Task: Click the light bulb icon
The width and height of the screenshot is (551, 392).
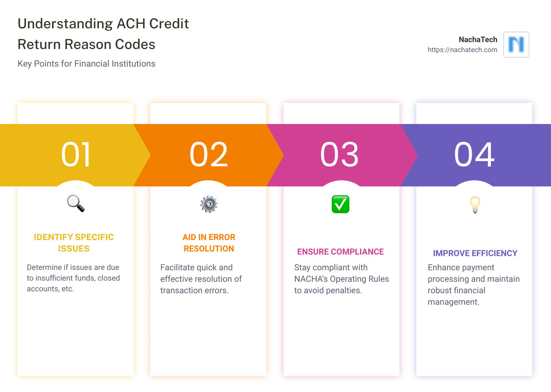Action: (475, 204)
